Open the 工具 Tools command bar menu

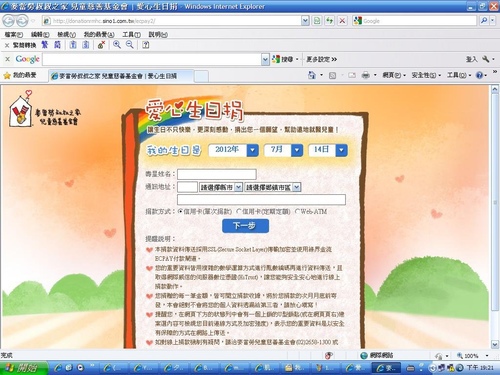coord(459,75)
